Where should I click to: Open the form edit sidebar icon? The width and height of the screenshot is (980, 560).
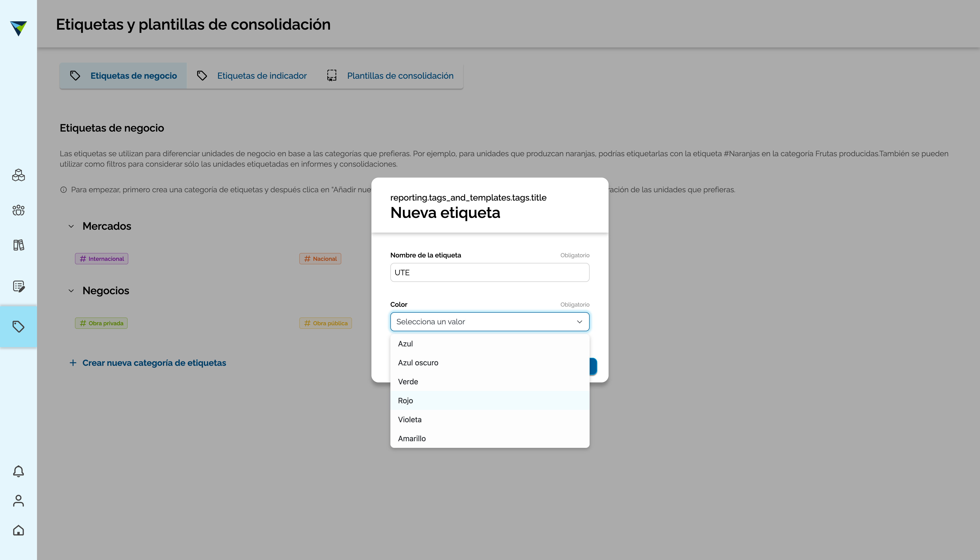(18, 286)
